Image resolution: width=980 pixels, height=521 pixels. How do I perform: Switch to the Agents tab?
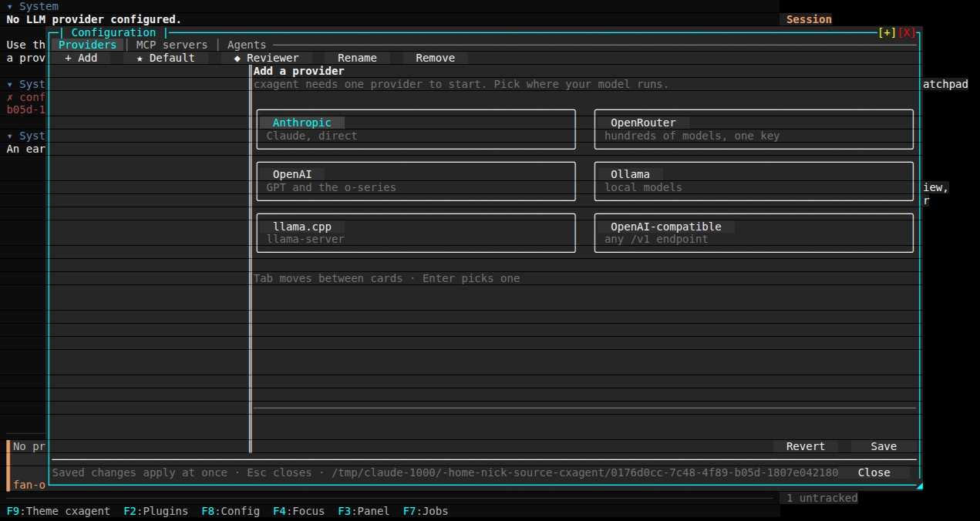pos(247,45)
